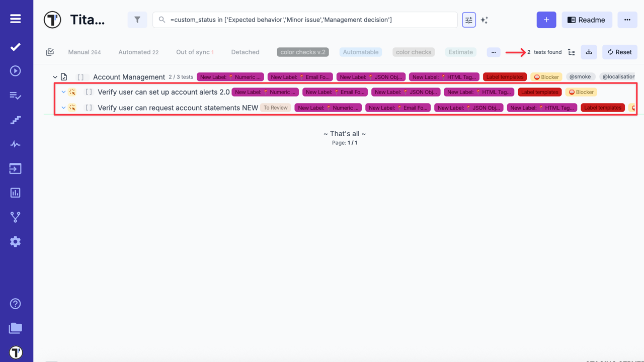Open the Readme button
The width and height of the screenshot is (644, 362).
click(x=586, y=20)
